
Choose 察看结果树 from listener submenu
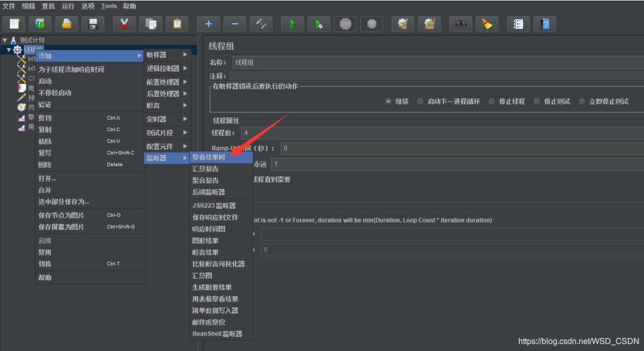(221, 157)
